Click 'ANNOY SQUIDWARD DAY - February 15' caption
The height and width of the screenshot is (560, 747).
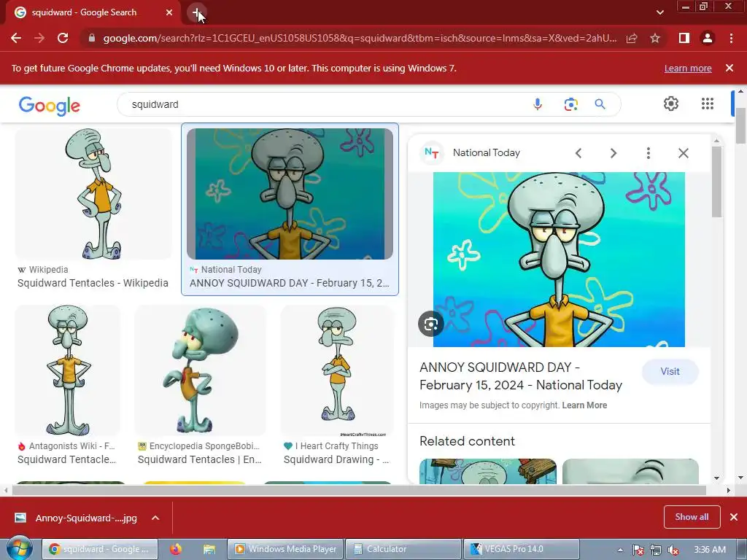(289, 283)
